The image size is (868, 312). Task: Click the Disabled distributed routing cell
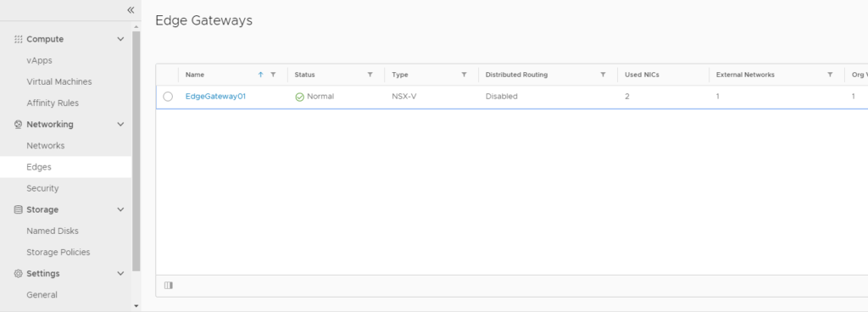[x=502, y=97]
